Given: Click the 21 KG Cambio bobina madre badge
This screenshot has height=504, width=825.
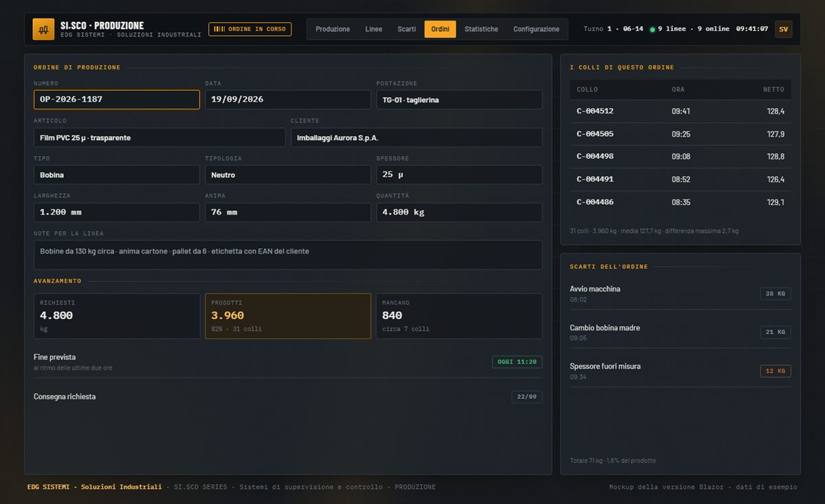Looking at the screenshot, I should [775, 332].
